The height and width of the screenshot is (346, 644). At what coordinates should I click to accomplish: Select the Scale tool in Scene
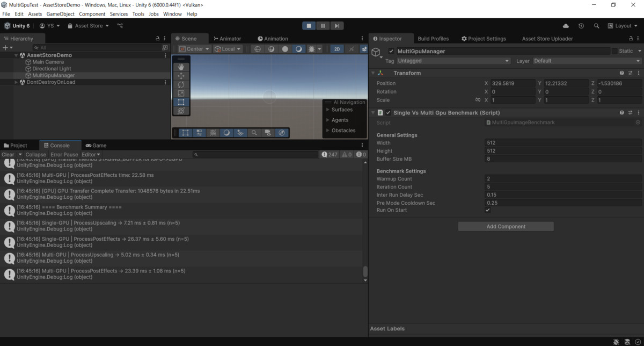(181, 93)
